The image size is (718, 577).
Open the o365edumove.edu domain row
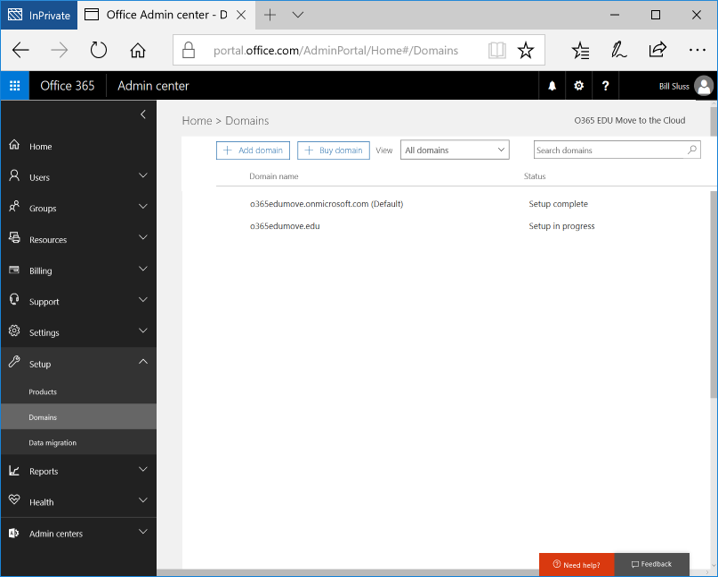pos(285,226)
